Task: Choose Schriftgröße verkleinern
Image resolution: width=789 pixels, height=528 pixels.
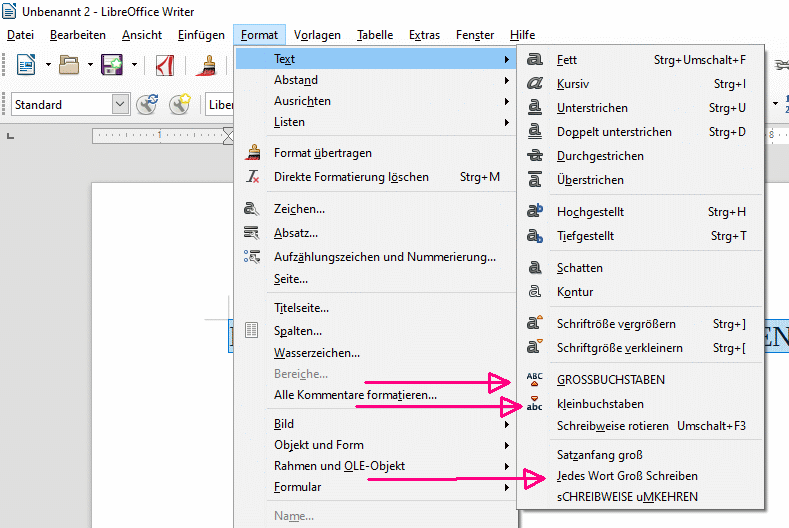Action: click(x=641, y=348)
